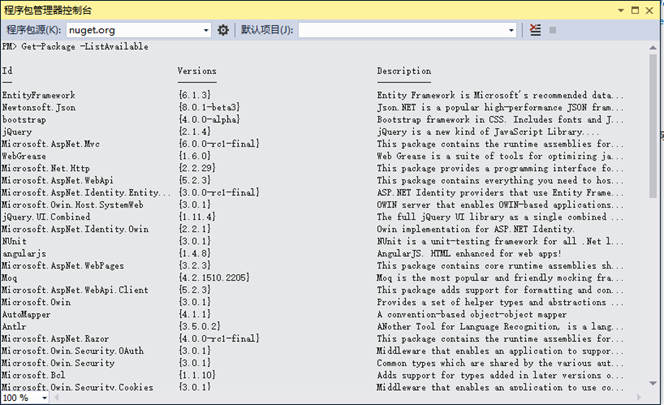Select the NUnit package id
Image resolution: width=664 pixels, height=405 pixels.
pos(14,241)
